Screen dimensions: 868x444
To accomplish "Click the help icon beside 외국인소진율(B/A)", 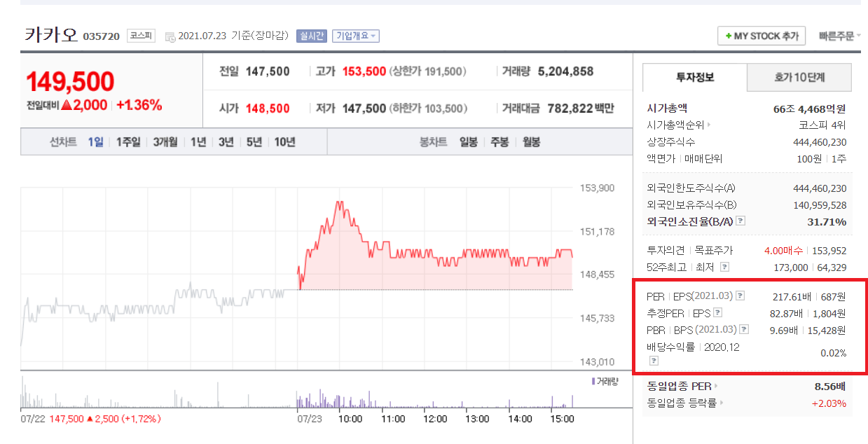I will click(740, 221).
